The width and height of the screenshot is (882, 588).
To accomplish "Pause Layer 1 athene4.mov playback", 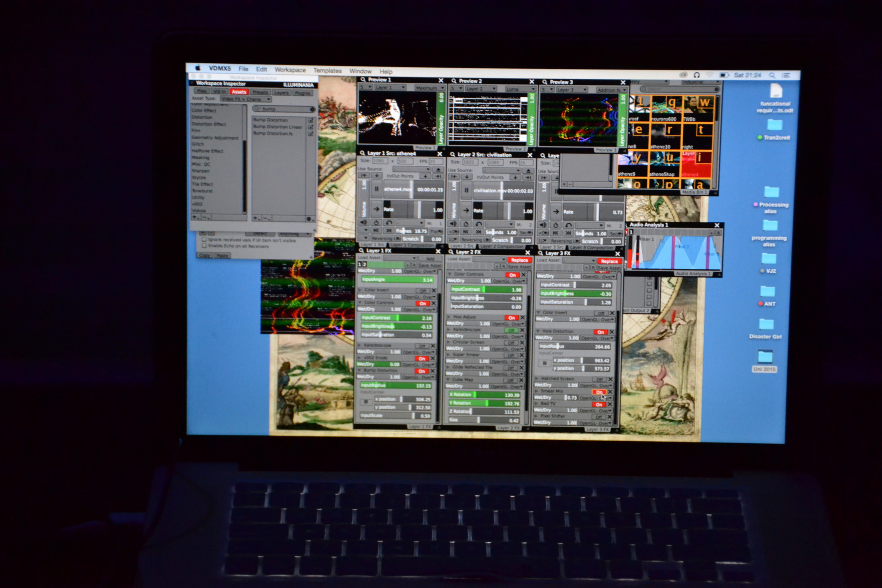I will coord(376,189).
